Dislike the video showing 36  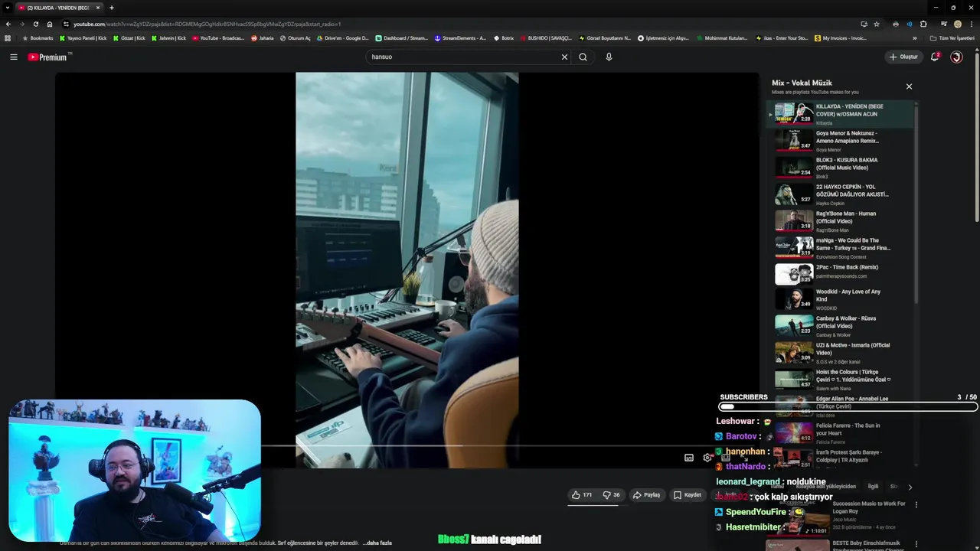pyautogui.click(x=611, y=495)
